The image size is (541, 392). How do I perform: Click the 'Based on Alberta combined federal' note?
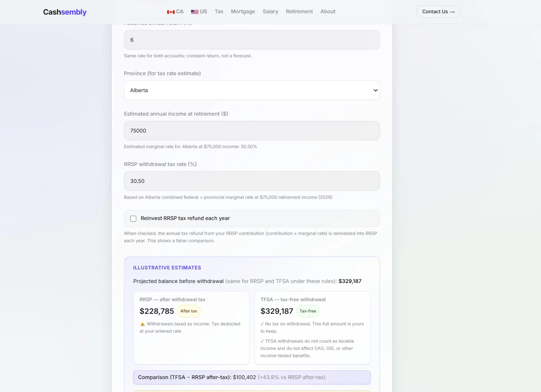(x=228, y=197)
